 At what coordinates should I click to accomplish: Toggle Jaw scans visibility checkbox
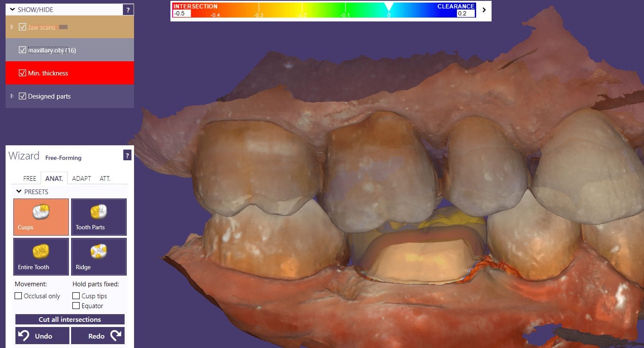coord(23,27)
